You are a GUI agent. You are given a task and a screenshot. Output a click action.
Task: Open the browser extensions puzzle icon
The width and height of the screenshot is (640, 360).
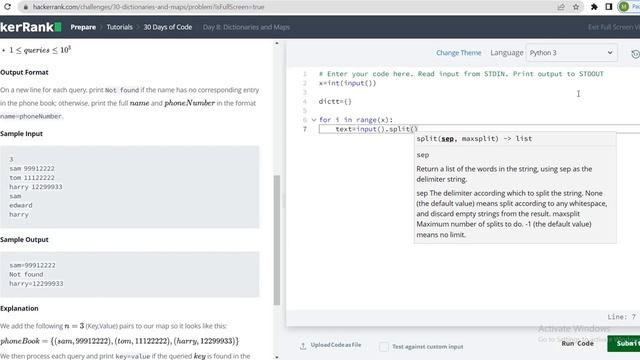point(594,7)
